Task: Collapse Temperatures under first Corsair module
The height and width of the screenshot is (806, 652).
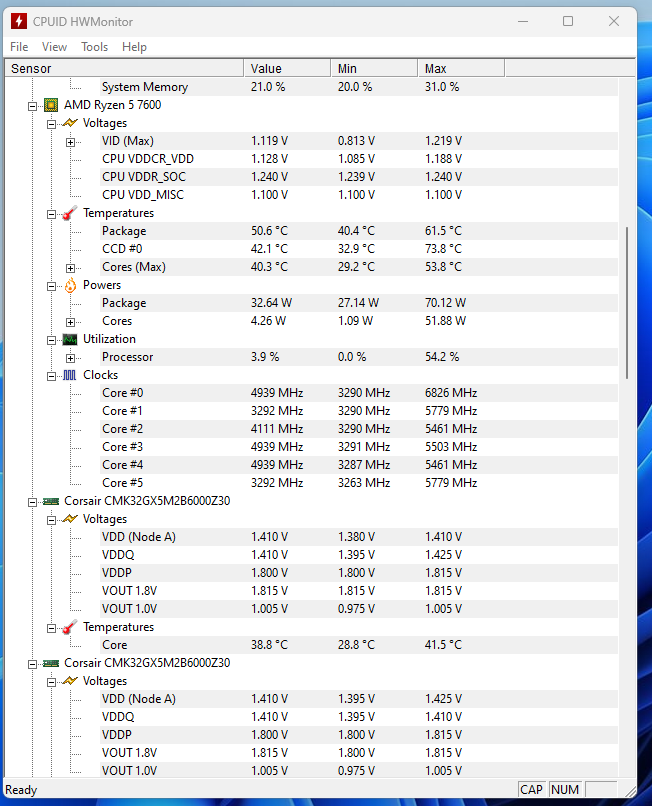Action: [x=51, y=628]
